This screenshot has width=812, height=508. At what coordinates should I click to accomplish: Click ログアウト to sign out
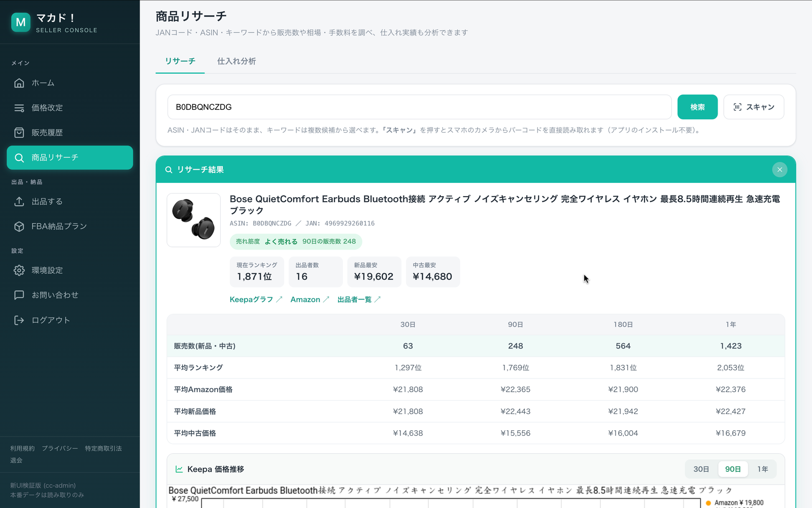tap(70, 320)
